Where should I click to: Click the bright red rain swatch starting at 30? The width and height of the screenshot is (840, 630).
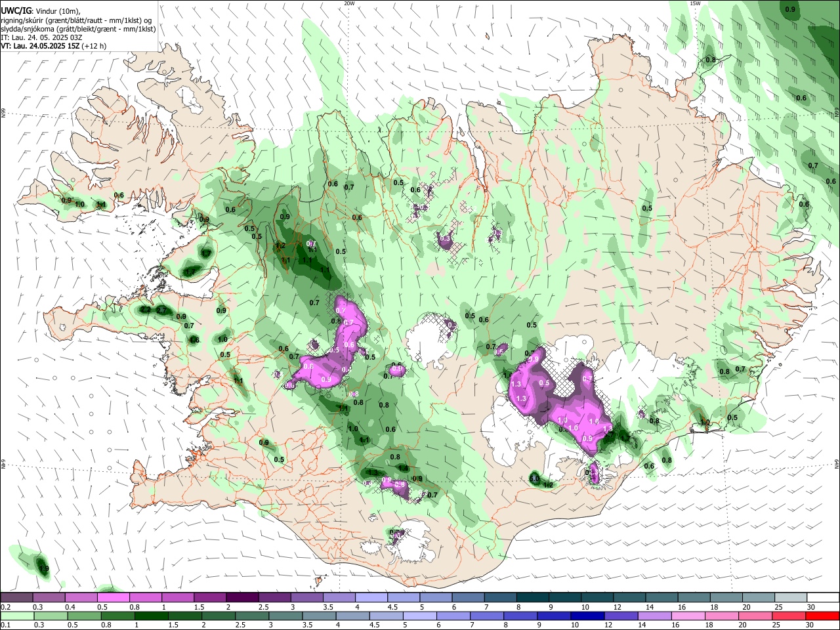pos(823,616)
